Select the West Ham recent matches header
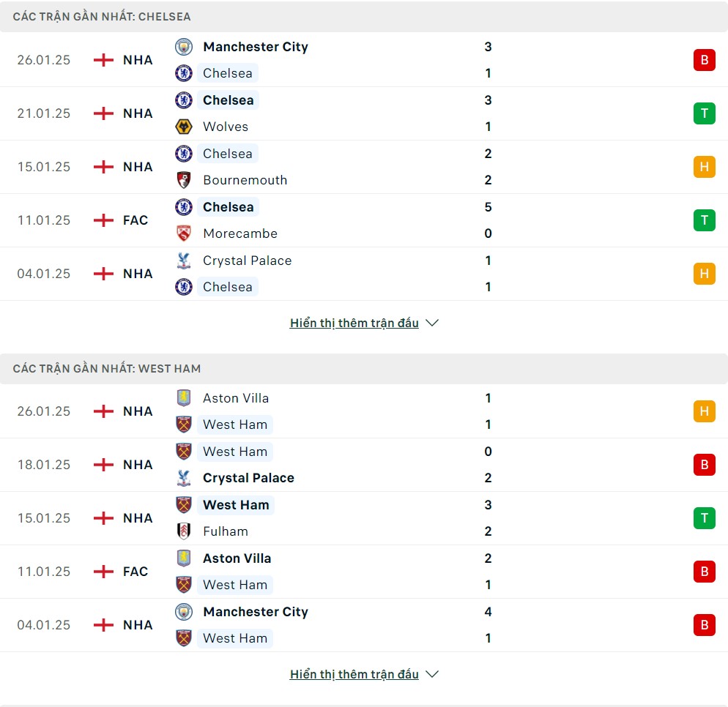Viewport: 728px width, 707px height. click(x=364, y=369)
